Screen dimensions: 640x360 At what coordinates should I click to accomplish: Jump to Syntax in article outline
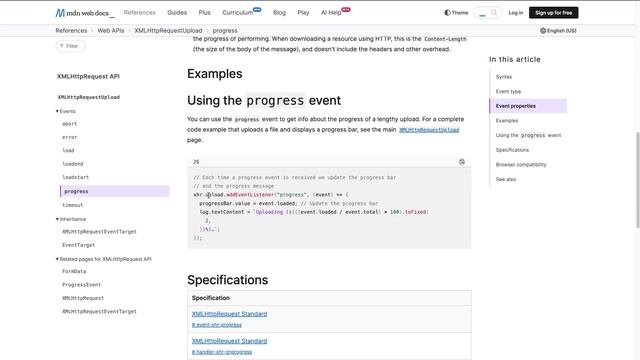tap(504, 77)
